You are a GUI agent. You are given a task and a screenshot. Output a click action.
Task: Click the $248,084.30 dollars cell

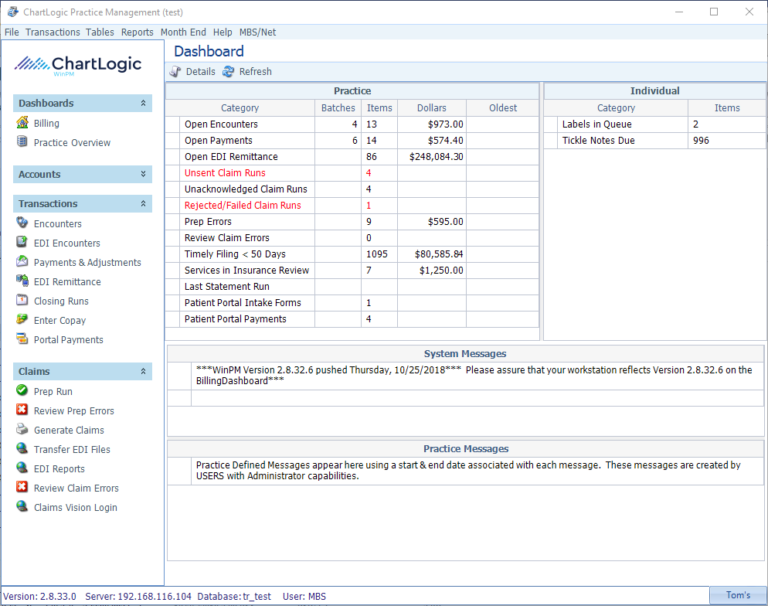point(432,157)
